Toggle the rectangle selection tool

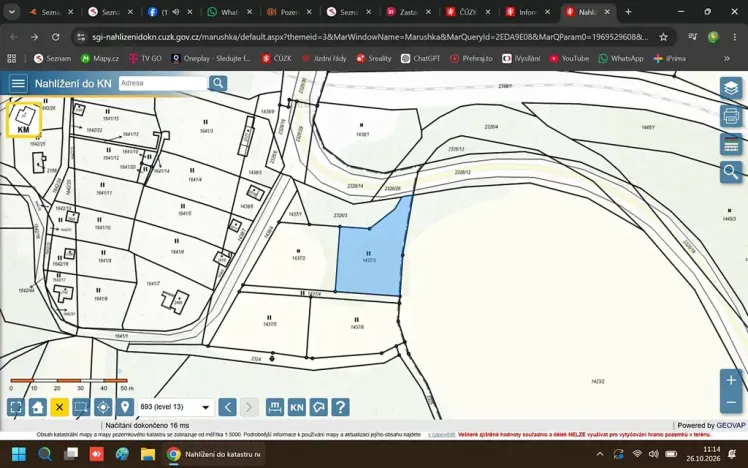pos(81,407)
